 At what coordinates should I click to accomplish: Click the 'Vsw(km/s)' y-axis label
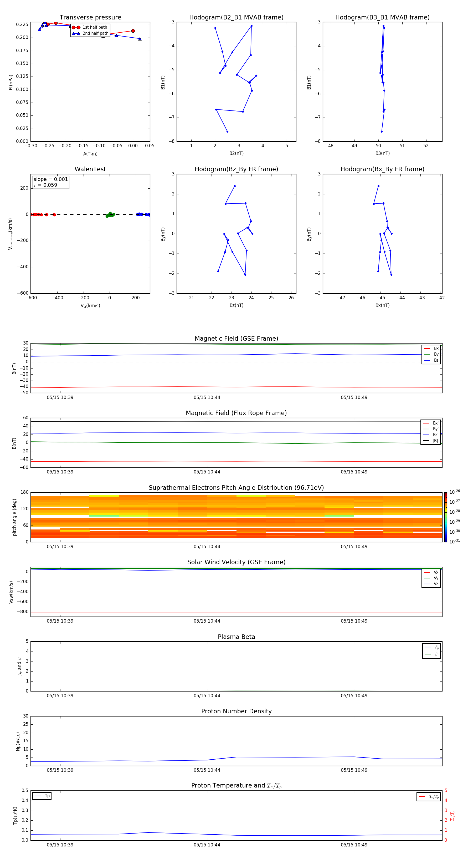11,592
